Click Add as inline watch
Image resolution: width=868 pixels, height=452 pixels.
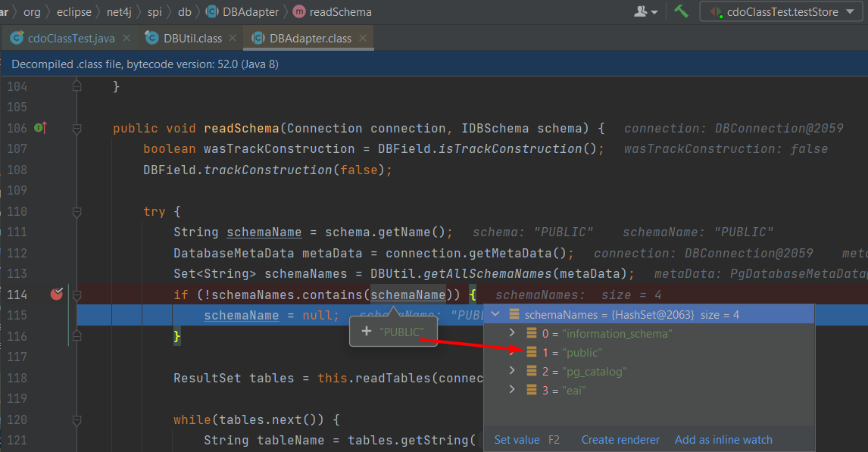[x=723, y=440]
